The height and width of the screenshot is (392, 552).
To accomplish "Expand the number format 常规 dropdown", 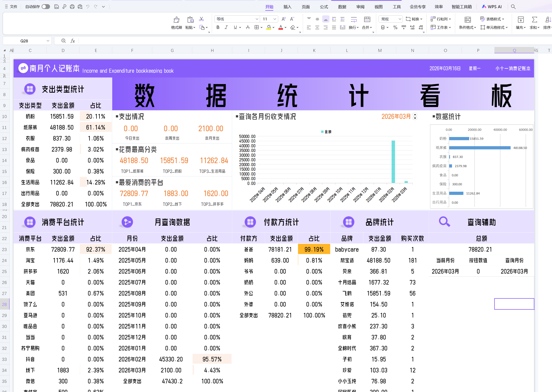I will pyautogui.click(x=400, y=19).
